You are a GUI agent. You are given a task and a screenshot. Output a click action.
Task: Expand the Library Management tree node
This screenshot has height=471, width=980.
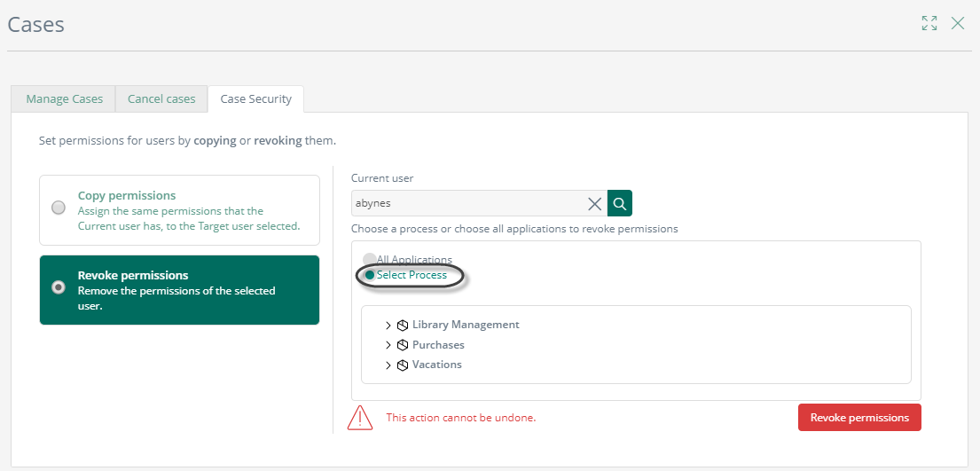pos(388,326)
